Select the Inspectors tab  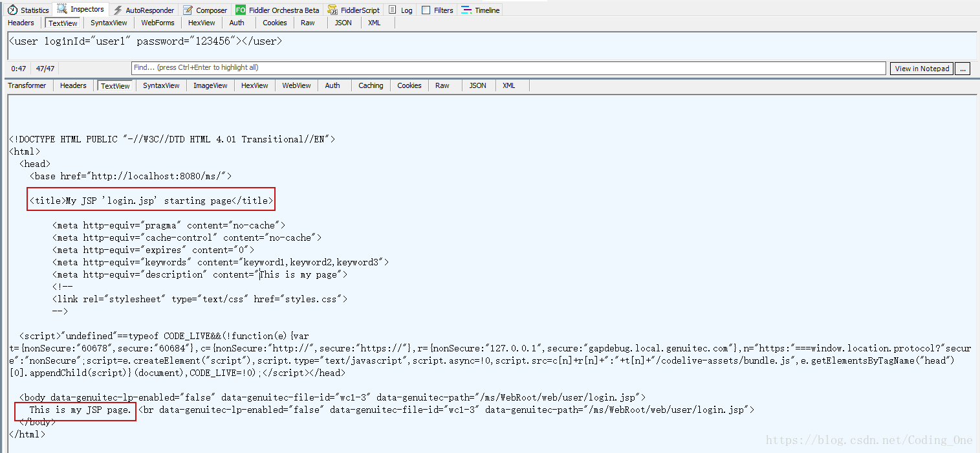tap(81, 10)
